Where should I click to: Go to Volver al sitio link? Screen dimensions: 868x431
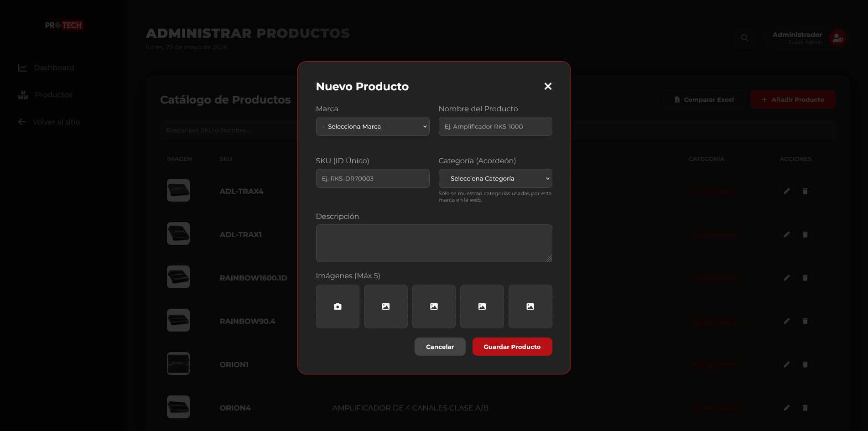(49, 122)
